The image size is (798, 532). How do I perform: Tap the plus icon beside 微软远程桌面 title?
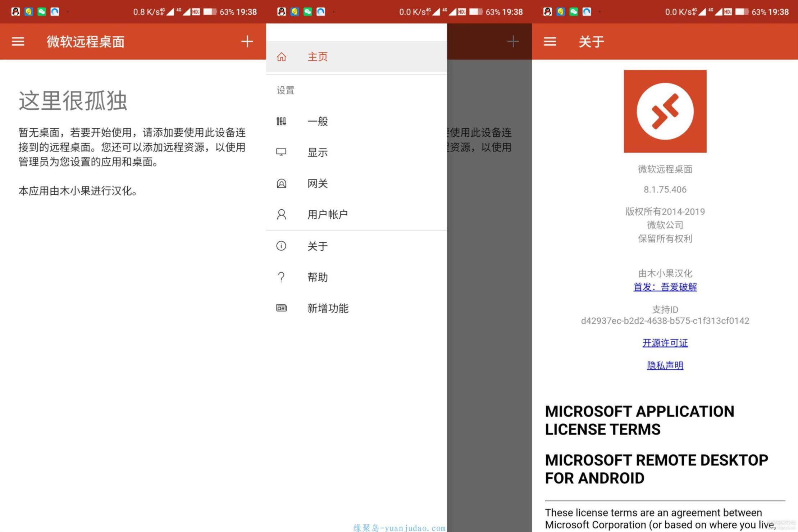pos(247,42)
